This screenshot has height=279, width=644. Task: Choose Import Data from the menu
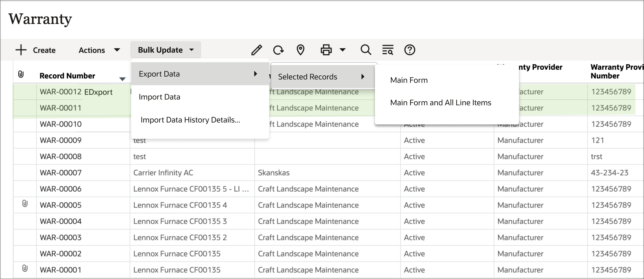coord(159,97)
